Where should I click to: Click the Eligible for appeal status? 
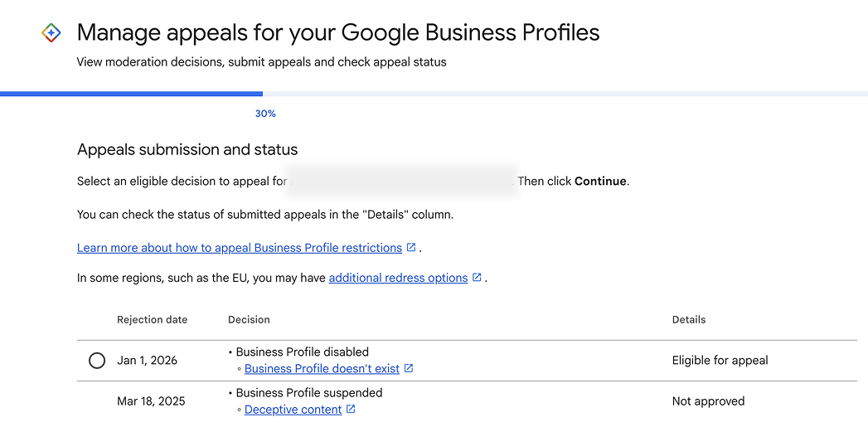[x=720, y=361]
